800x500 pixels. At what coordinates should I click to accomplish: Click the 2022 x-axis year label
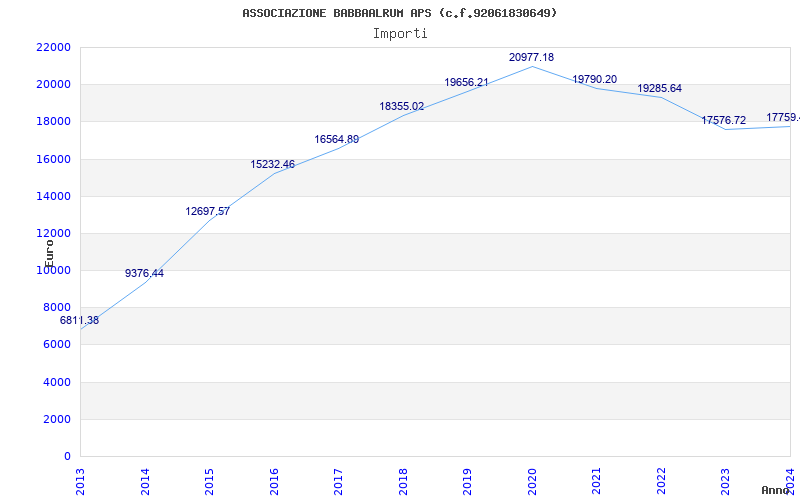(662, 482)
